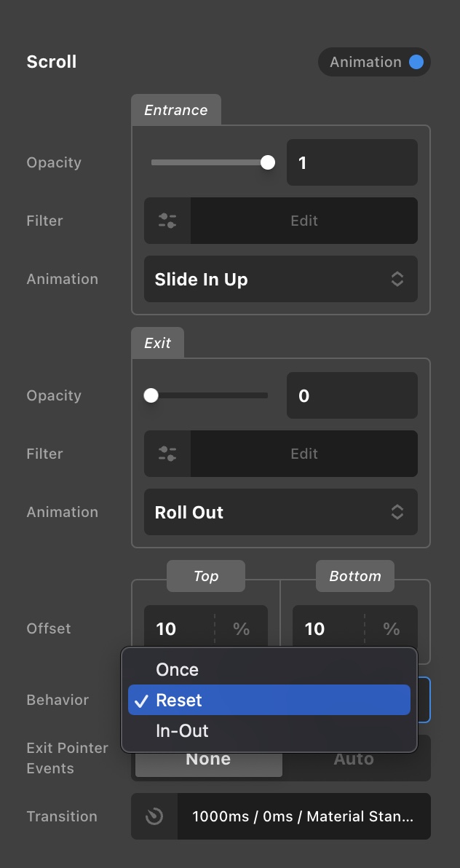This screenshot has width=460, height=868.
Task: Set Exit Pointer Events to None
Action: tap(208, 759)
